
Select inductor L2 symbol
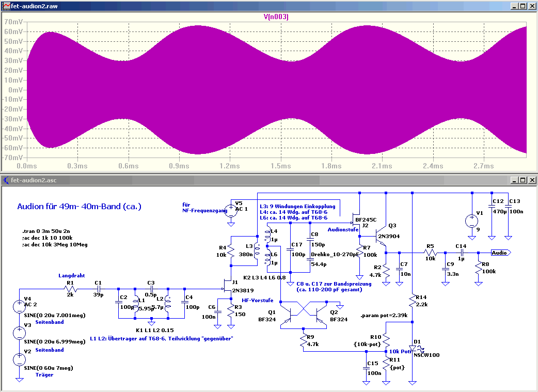(168, 304)
